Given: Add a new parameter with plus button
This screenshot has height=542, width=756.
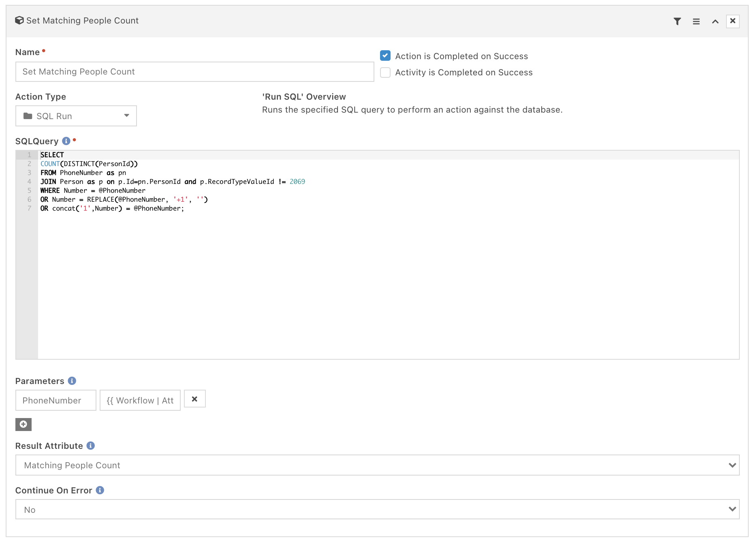Looking at the screenshot, I should click(23, 424).
